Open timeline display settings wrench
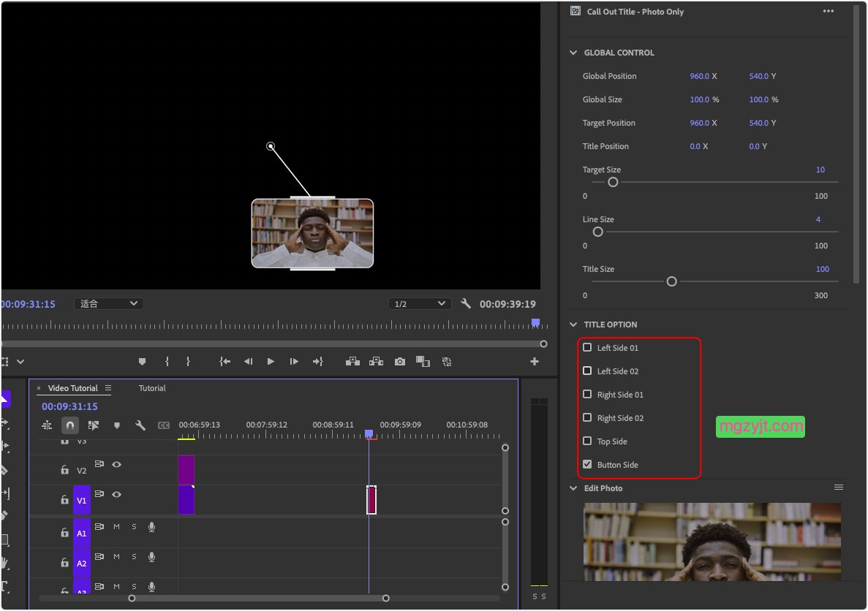This screenshot has width=868, height=611. [x=140, y=425]
